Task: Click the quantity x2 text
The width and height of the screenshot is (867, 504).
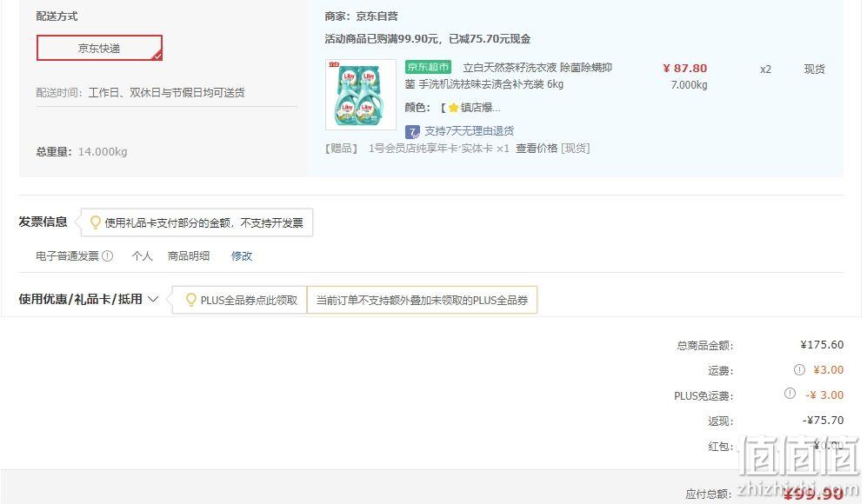Action: pos(765,69)
